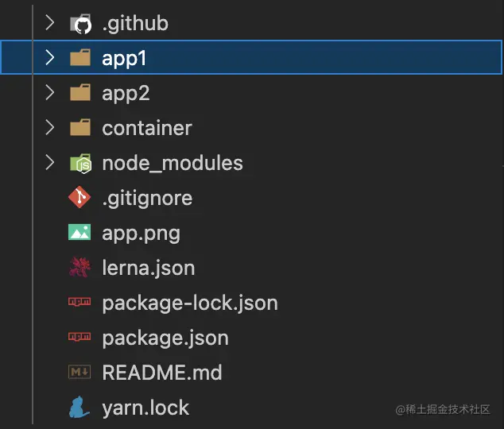
Task: Open the lerna.json file
Action: point(149,268)
